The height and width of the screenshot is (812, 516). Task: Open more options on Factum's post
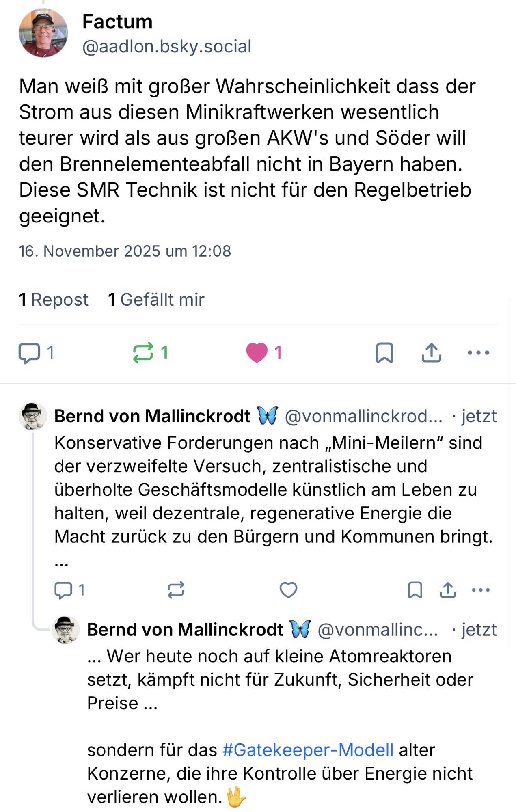(x=478, y=352)
